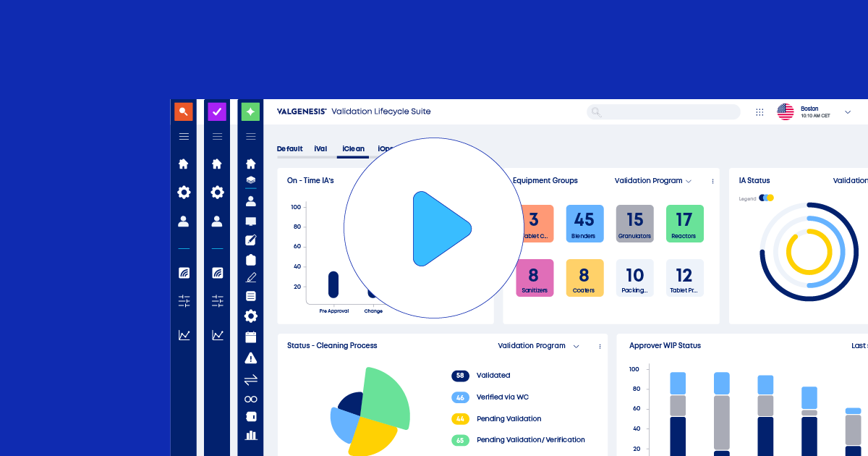Expand Validation Program dropdown in Cleaning Process
Image resolution: width=868 pixels, height=456 pixels.
tap(576, 346)
